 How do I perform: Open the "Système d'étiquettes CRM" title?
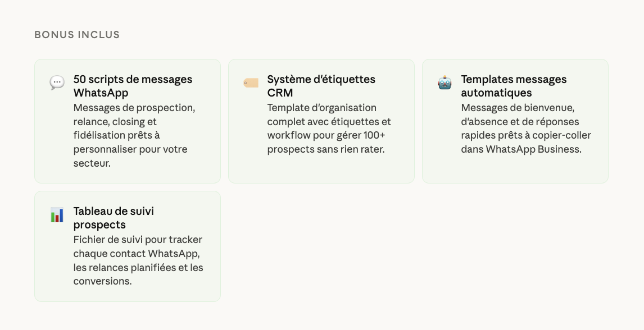pyautogui.click(x=321, y=86)
